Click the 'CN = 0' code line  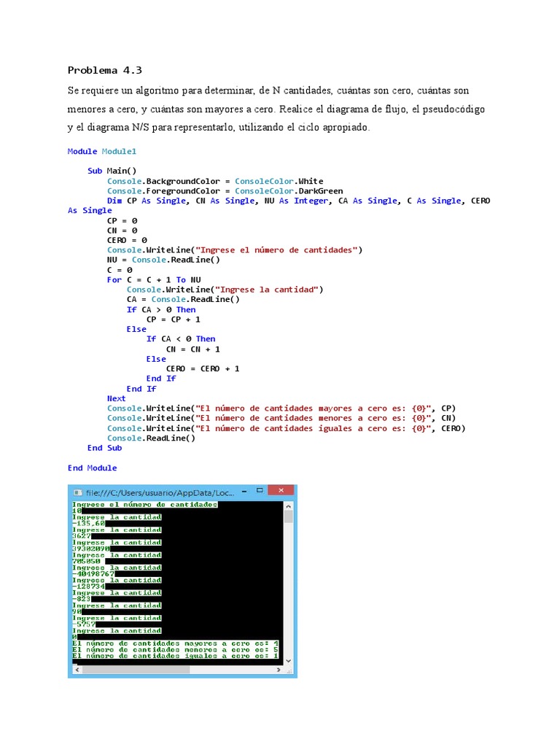click(122, 231)
